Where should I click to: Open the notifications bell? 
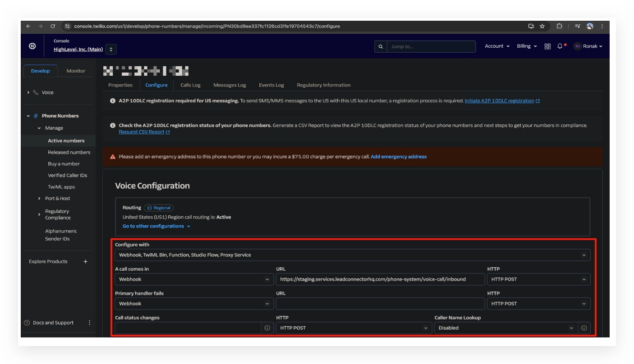tap(560, 46)
